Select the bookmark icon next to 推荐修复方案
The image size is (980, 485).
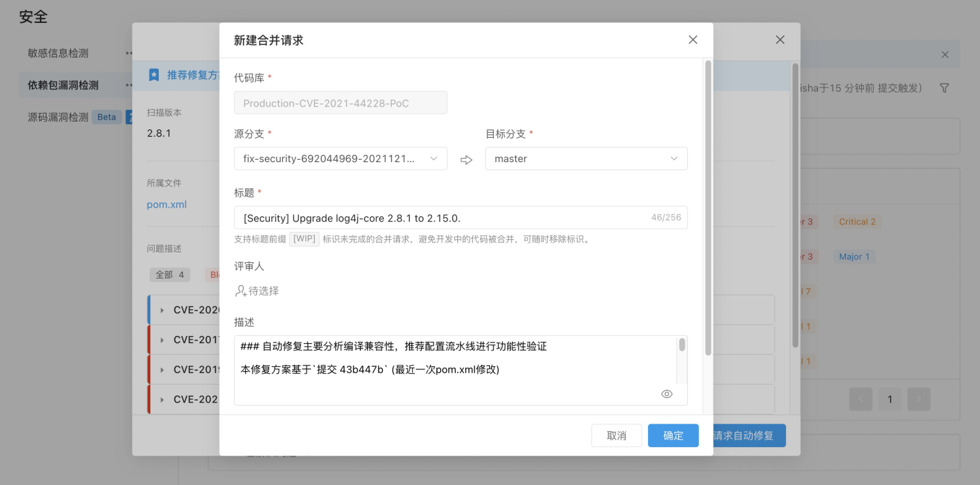[154, 75]
